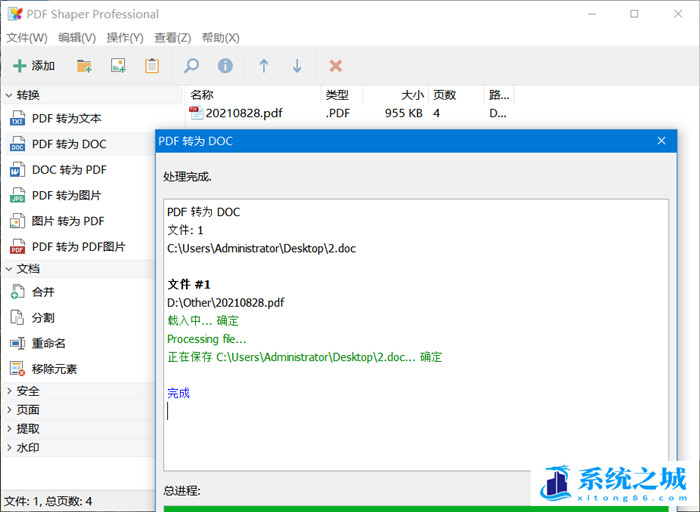Screen dimensions: 700x512
Task: Click the D:\Other\20210828.pdf log line
Action: 225,303
